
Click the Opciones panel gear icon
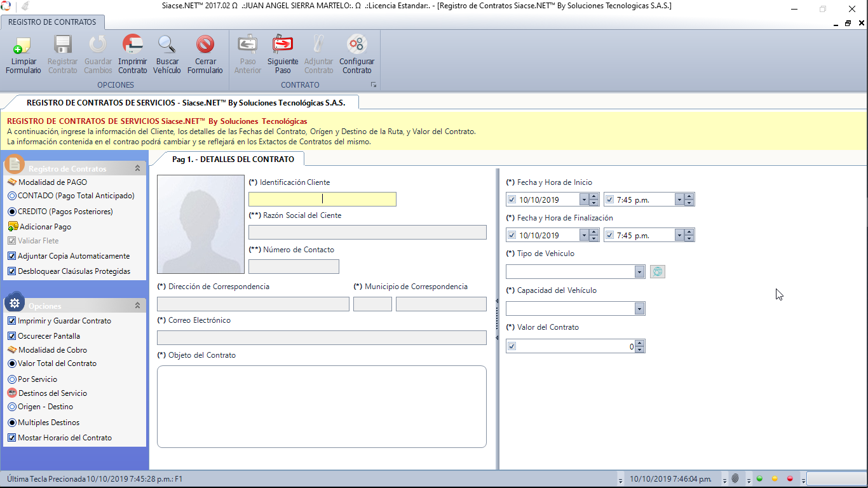click(x=15, y=302)
